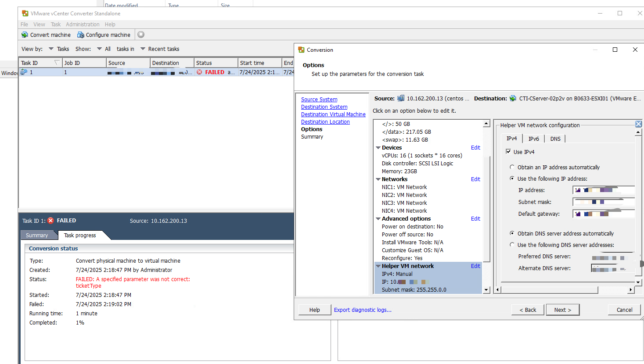Edit the Helper VM network options
This screenshot has width=644, height=364.
[475, 266]
